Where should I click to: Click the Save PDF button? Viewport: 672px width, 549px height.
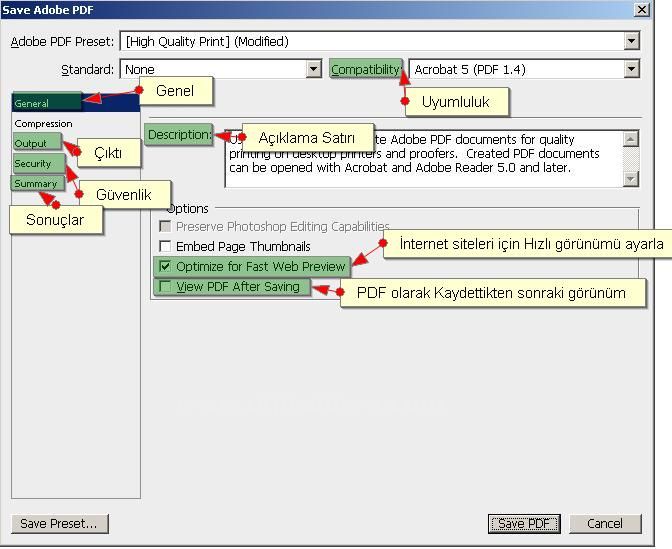524,524
